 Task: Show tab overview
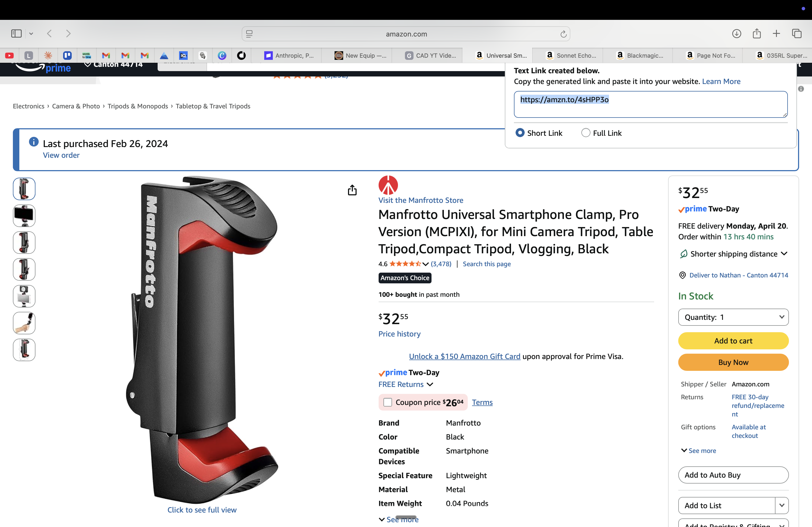coord(797,33)
